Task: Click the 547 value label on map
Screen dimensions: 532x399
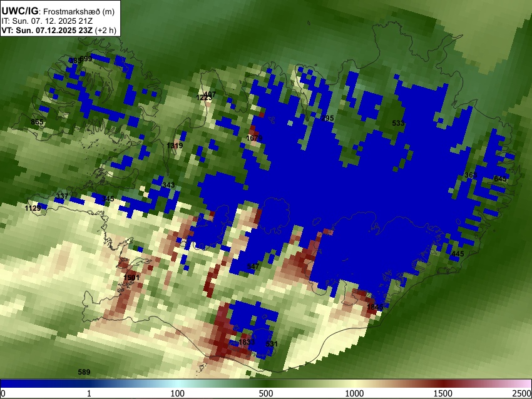Action: tap(253, 266)
